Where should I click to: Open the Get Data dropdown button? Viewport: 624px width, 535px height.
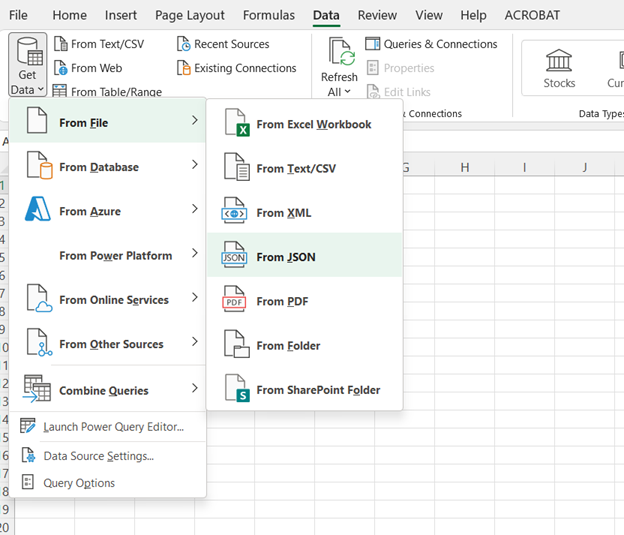27,65
